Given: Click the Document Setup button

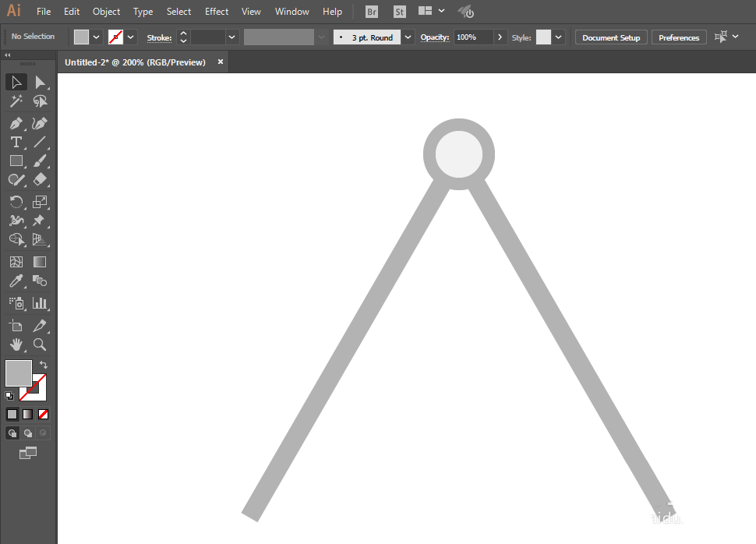Looking at the screenshot, I should pos(611,37).
